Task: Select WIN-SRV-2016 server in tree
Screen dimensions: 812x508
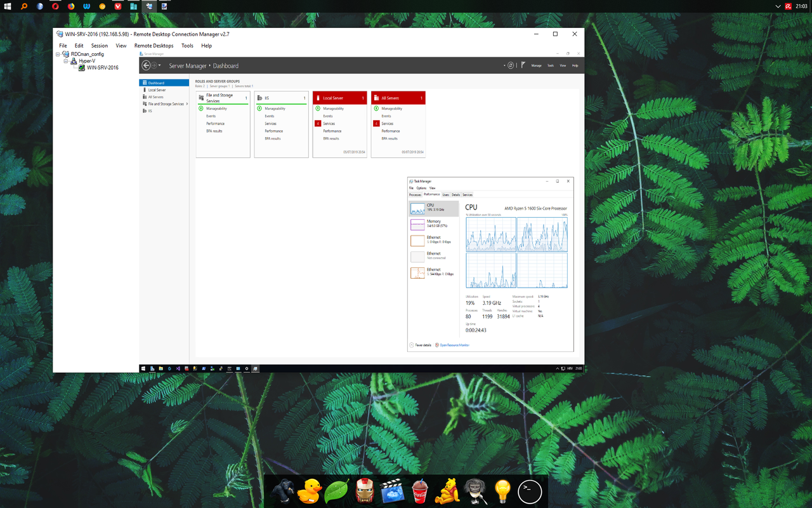Action: point(102,68)
